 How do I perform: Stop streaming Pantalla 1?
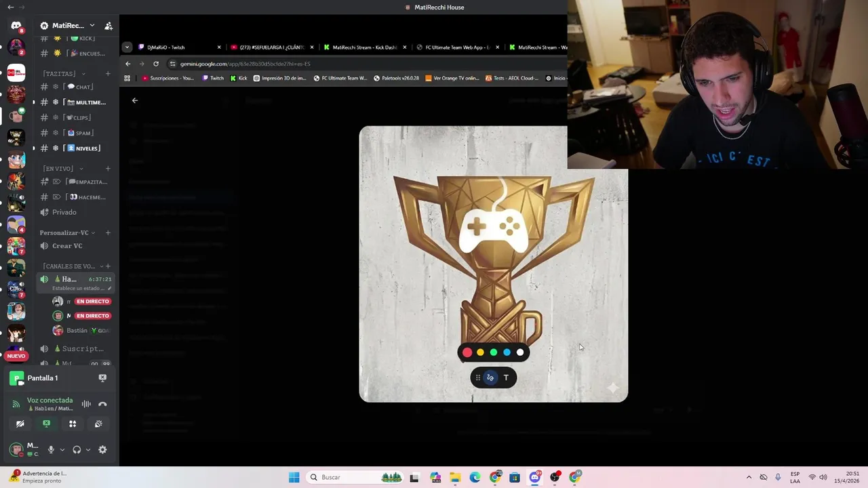point(102,378)
